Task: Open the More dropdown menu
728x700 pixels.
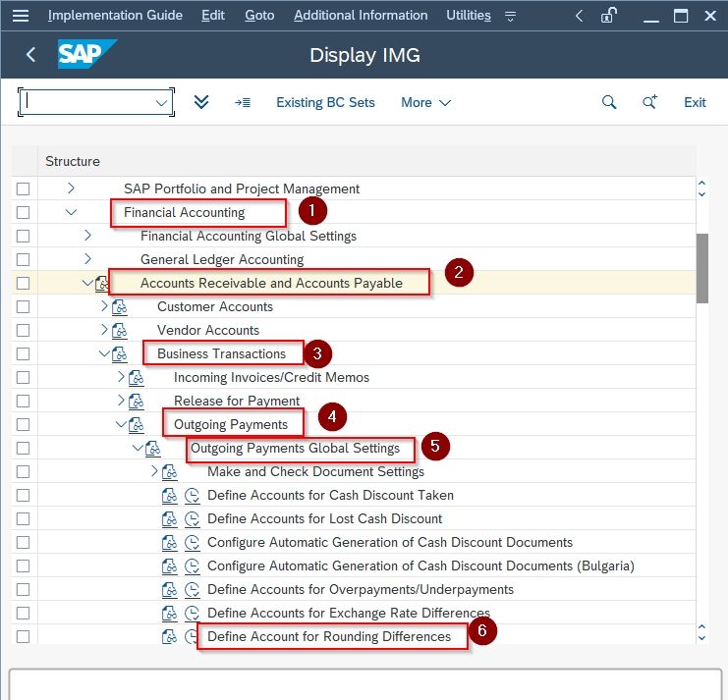Action: point(425,102)
